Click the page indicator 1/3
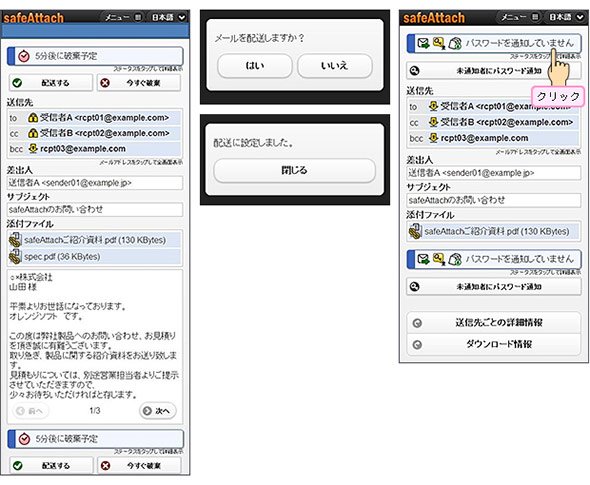Screen dimensions: 590x485 (95, 411)
